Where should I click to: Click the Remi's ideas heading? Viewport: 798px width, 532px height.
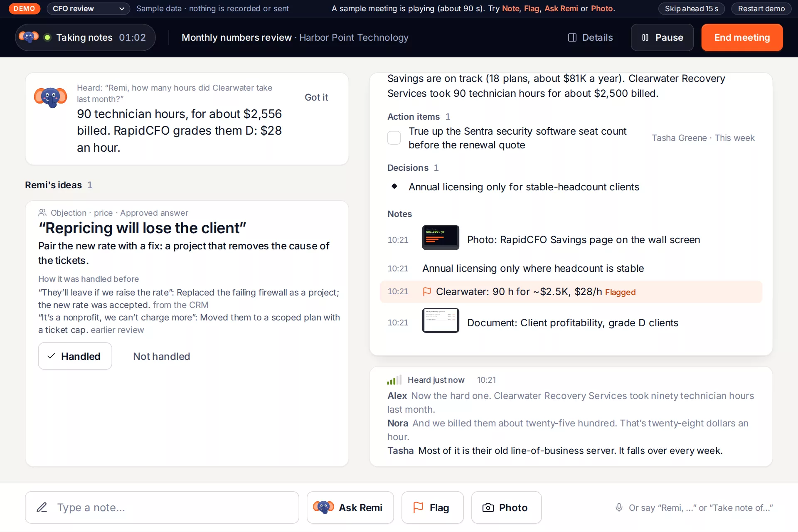[53, 185]
